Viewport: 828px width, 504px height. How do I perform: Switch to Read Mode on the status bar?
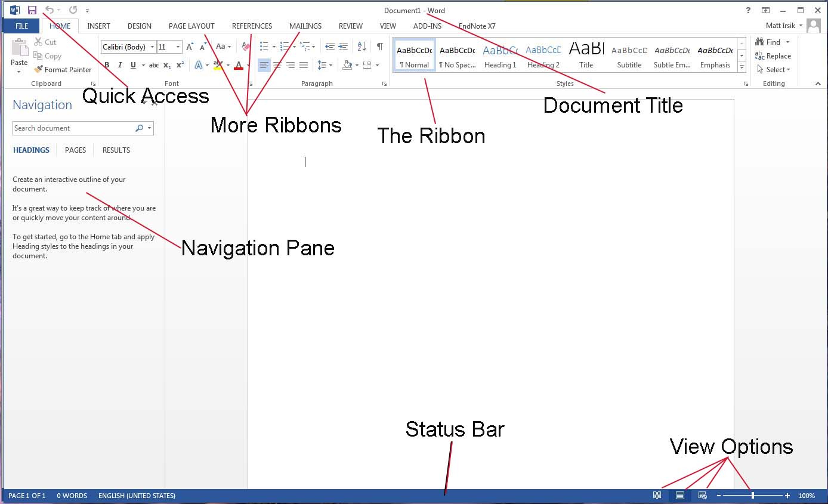click(657, 496)
